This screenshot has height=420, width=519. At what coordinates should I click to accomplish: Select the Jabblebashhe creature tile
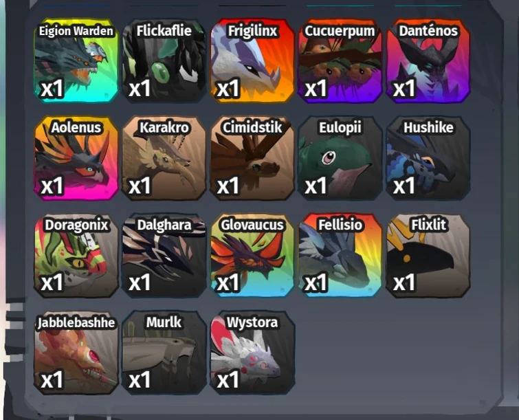(76, 353)
